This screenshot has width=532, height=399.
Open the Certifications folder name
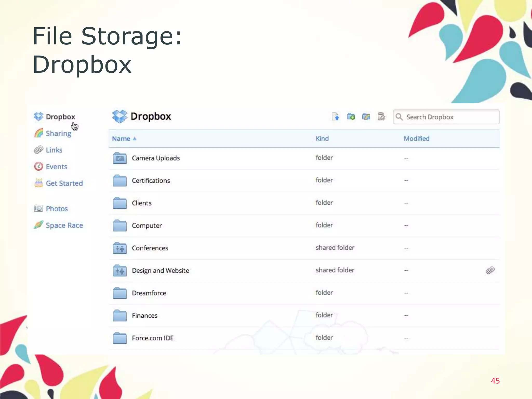coord(151,181)
